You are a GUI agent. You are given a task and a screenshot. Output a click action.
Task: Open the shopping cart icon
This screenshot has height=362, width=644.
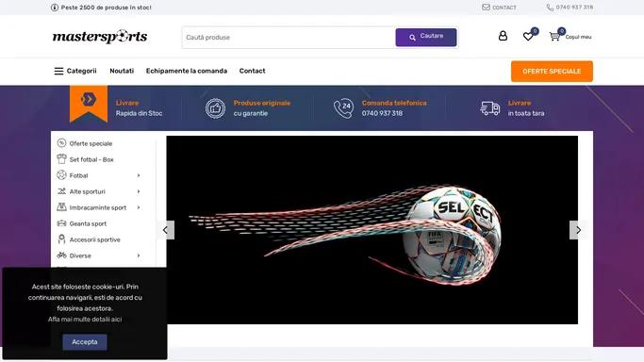554,37
